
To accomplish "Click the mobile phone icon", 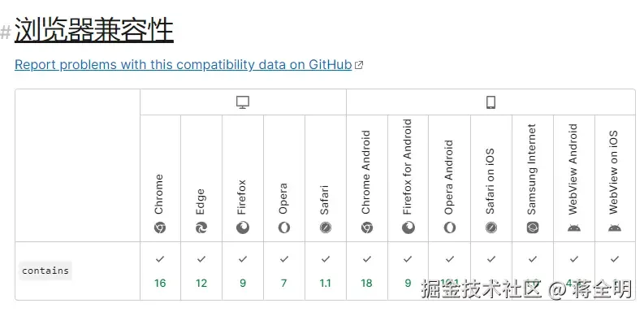I will tap(491, 102).
